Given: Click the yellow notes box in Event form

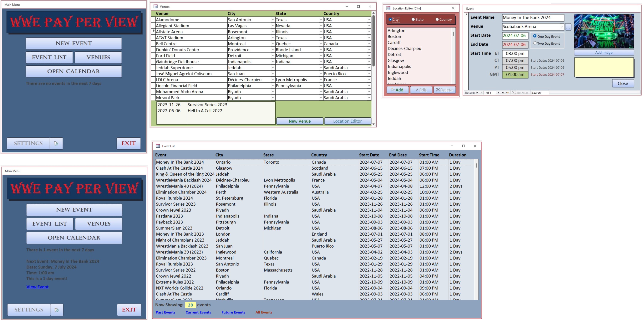Looking at the screenshot, I should 604,67.
